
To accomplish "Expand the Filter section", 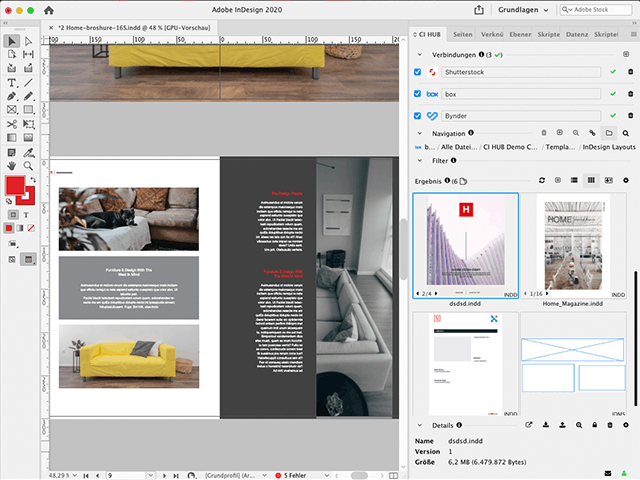I will tap(420, 160).
